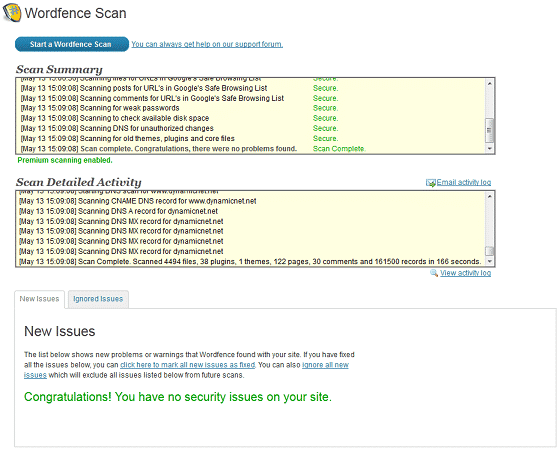Viewport: 560px width, 452px height.
Task: Click the 'New Issues' panel heading
Action: click(60, 331)
